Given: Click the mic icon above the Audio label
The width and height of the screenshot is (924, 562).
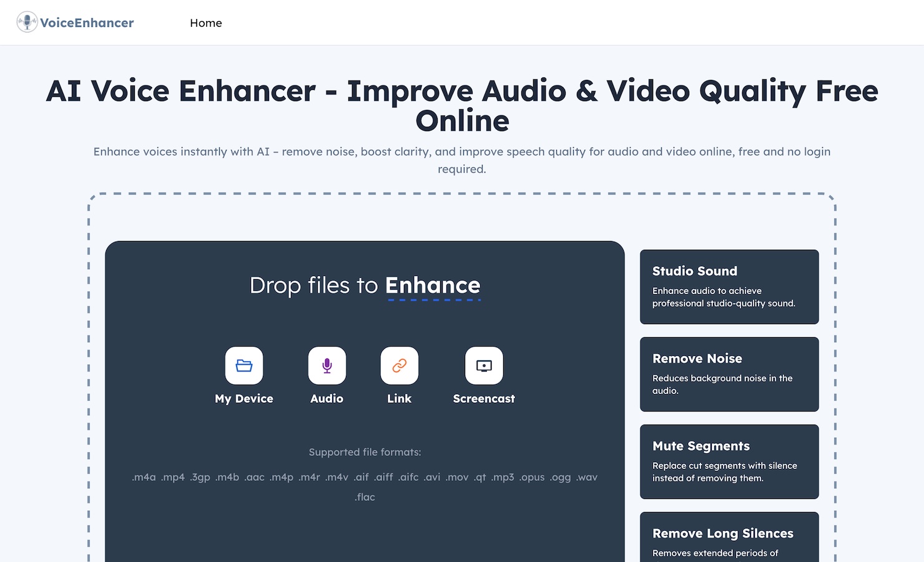Looking at the screenshot, I should point(327,366).
